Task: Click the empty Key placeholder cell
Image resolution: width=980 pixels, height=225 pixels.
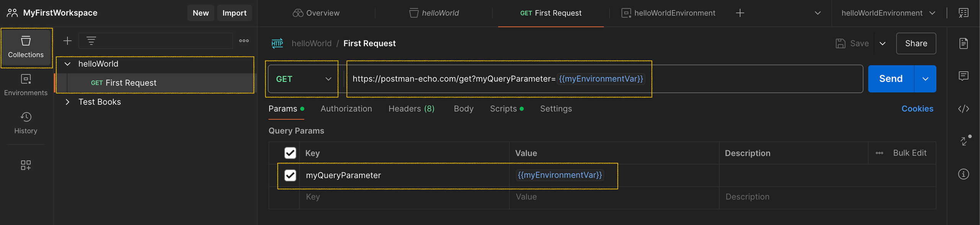Action: tap(404, 197)
